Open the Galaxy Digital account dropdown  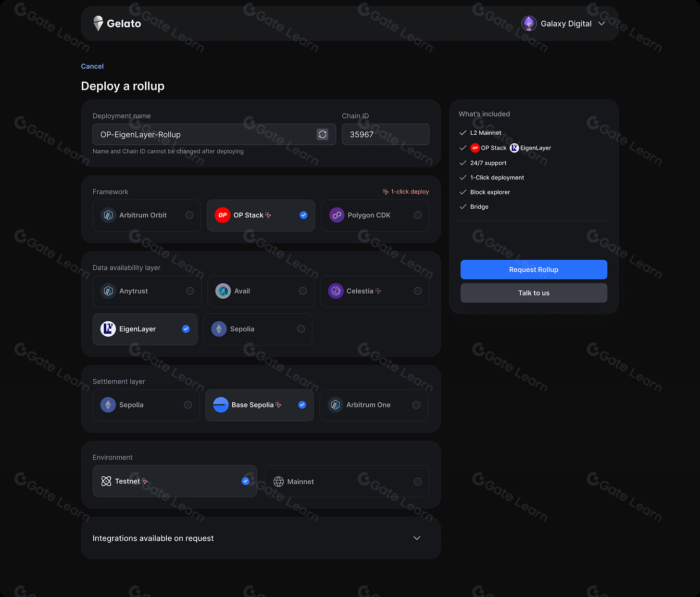563,23
